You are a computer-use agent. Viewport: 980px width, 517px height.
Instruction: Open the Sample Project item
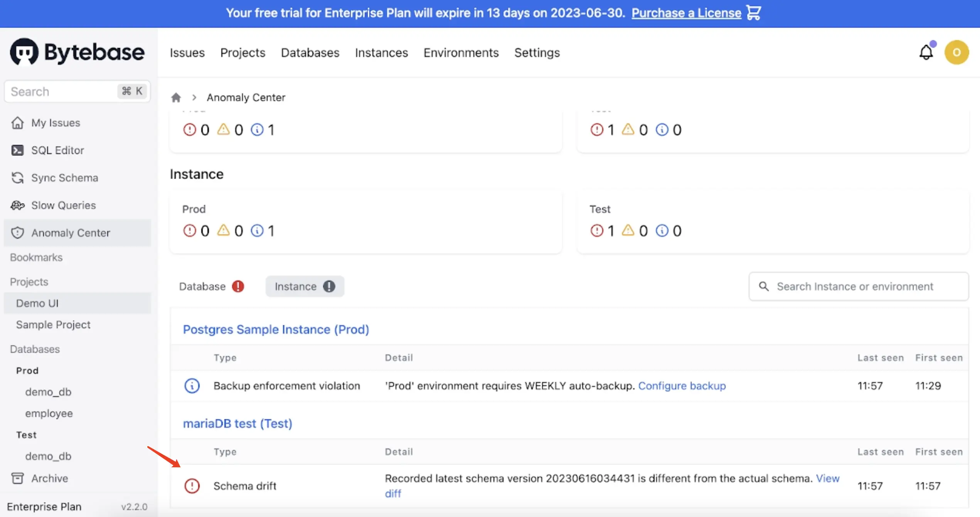click(x=77, y=325)
